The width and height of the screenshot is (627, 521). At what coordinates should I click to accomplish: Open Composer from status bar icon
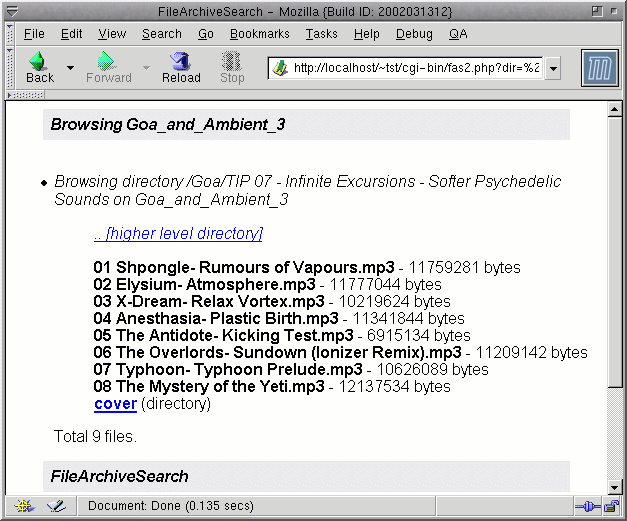[55, 506]
